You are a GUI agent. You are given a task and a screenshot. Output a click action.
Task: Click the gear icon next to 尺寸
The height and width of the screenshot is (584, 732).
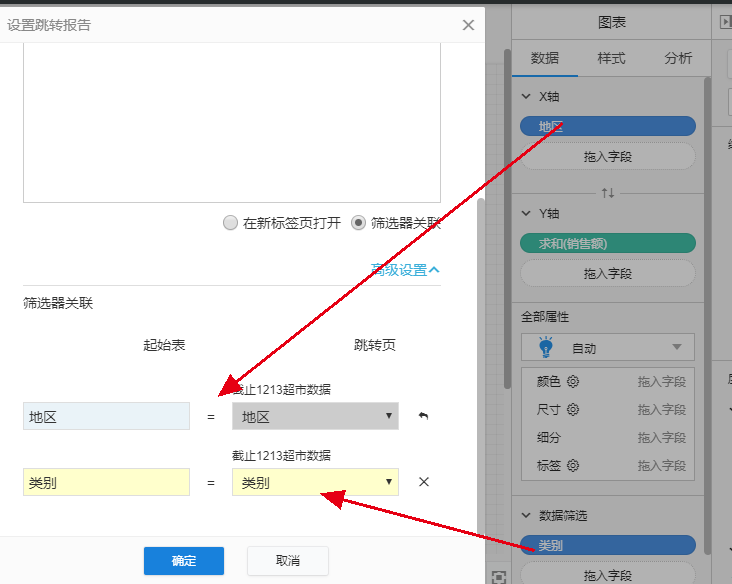coord(573,409)
